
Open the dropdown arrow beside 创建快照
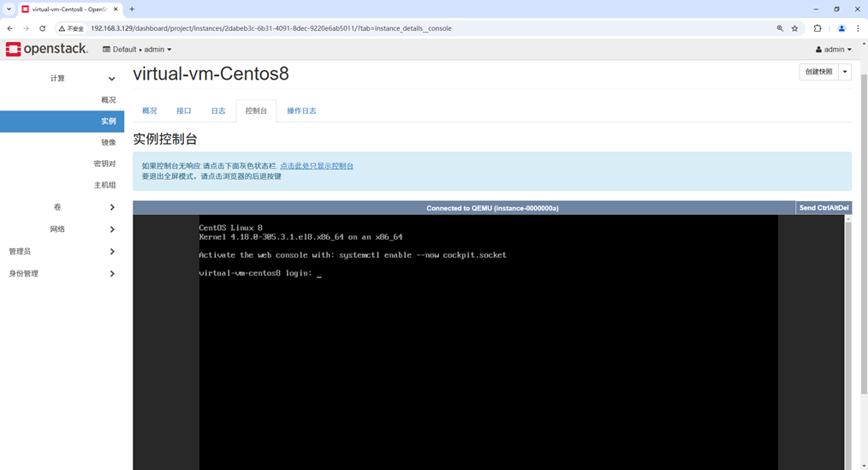click(x=845, y=72)
